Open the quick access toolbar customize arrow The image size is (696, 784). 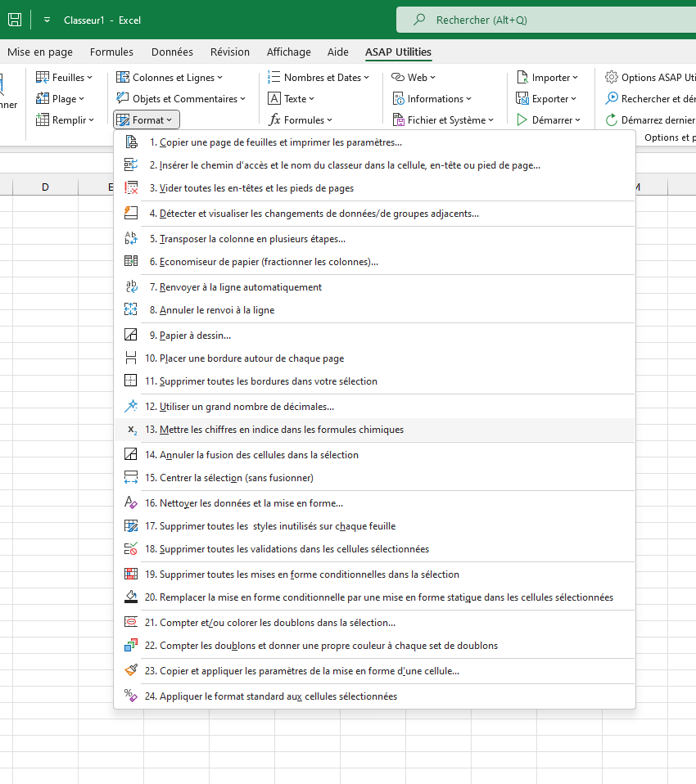(x=47, y=20)
